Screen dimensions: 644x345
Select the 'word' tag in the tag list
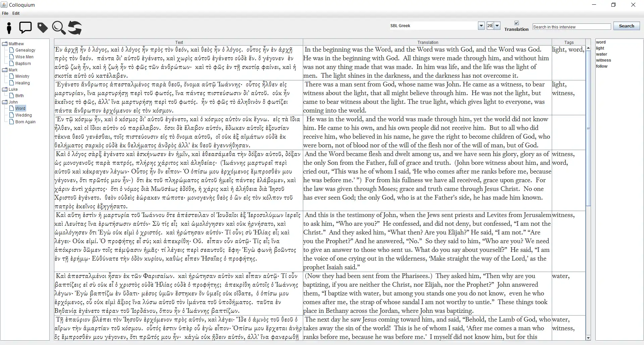coord(601,42)
